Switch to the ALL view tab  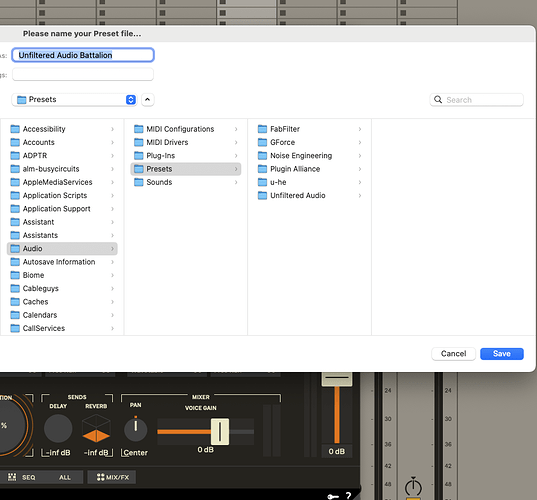[65, 477]
